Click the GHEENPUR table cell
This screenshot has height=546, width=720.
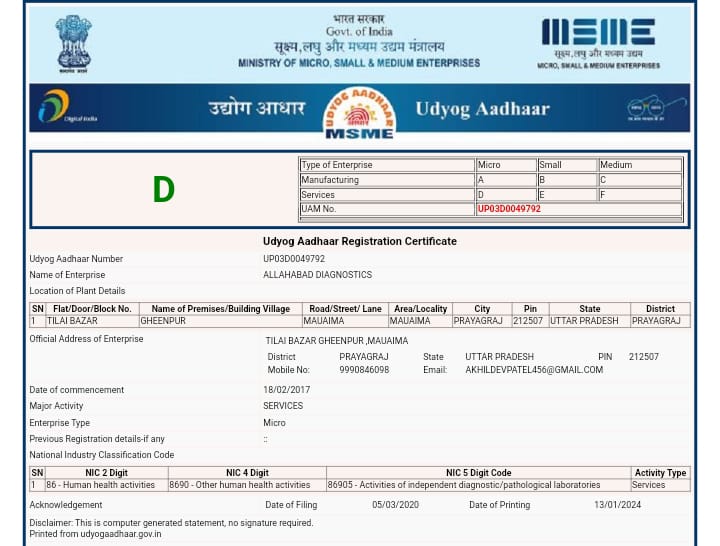(x=220, y=321)
